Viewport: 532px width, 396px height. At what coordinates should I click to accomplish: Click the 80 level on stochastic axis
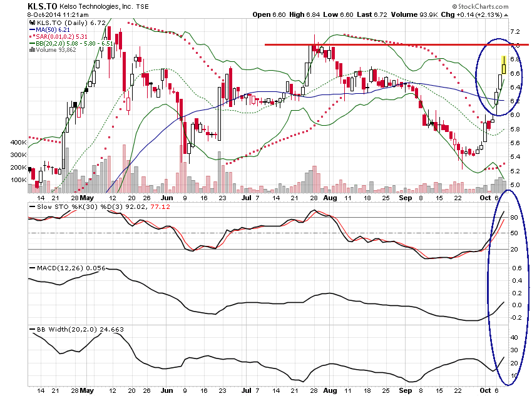point(514,218)
